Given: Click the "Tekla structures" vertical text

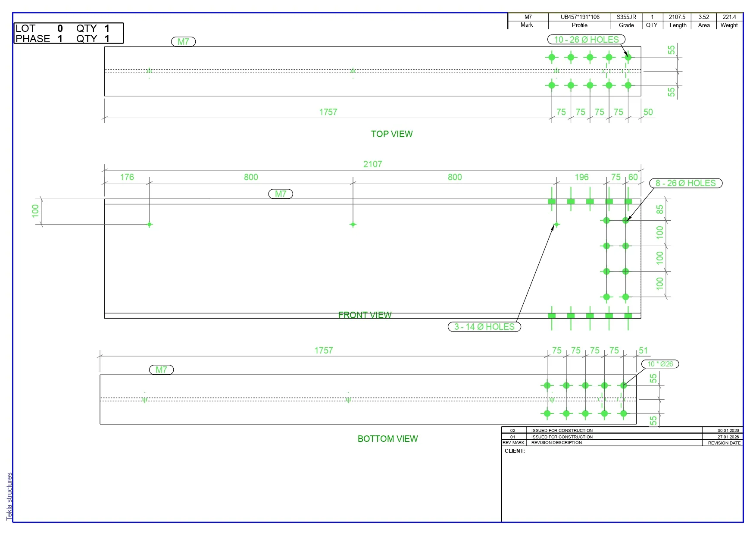Looking at the screenshot, I should [x=9, y=496].
